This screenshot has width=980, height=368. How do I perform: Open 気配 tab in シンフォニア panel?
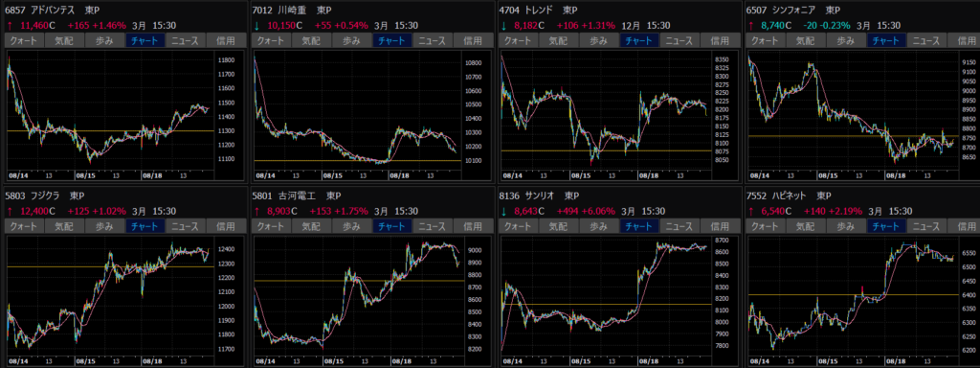tap(804, 40)
